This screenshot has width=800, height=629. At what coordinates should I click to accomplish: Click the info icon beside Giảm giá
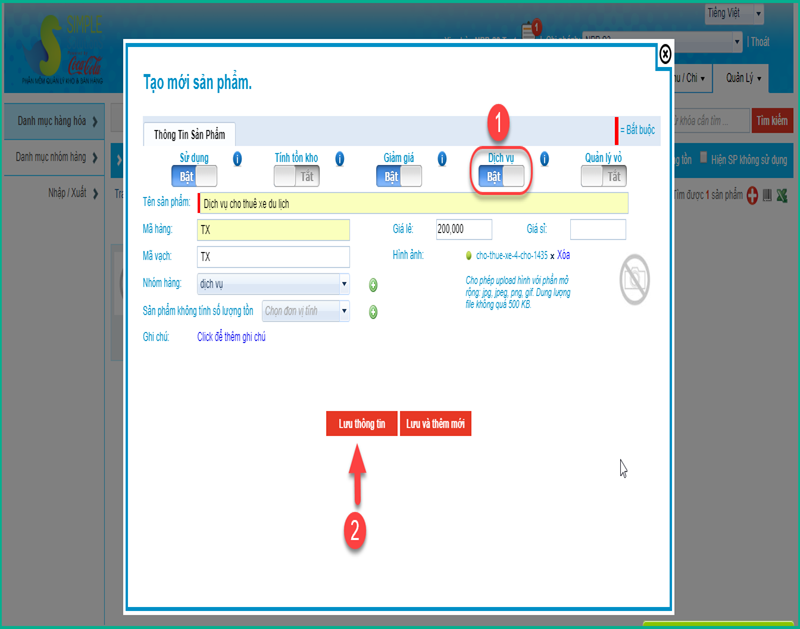coord(441,159)
